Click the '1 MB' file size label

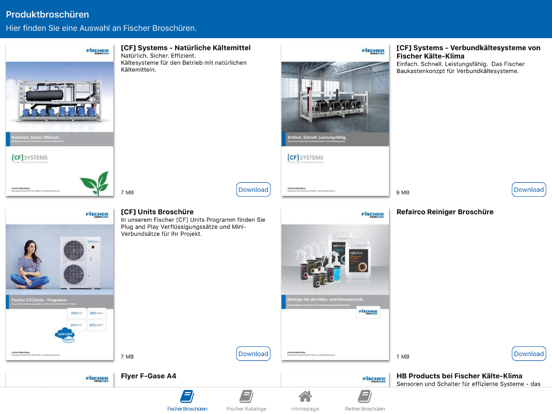402,357
